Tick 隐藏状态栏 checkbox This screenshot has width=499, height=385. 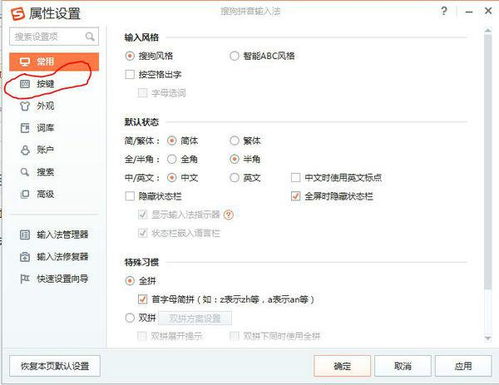pos(130,196)
